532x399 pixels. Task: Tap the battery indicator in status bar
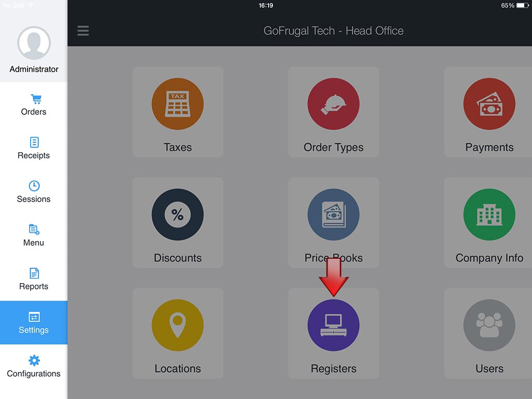coord(522,6)
